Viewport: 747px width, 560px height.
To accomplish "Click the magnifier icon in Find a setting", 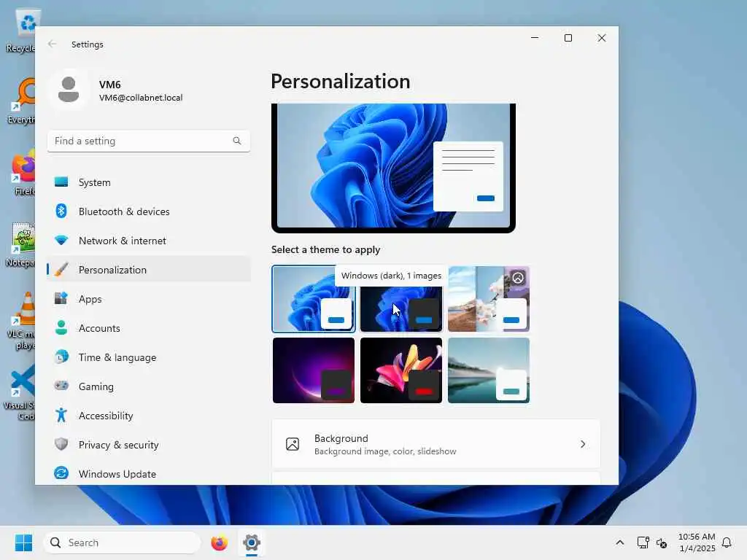I will (237, 141).
